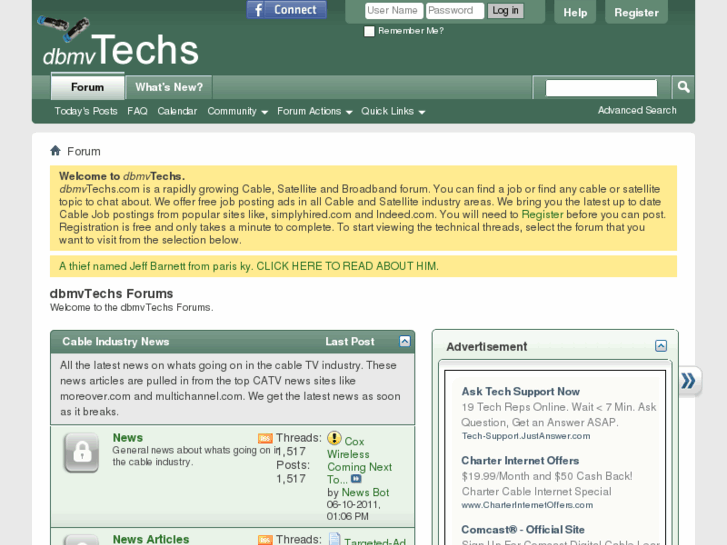The image size is (727, 545).
Task: Click the News forum lock icon
Action: point(82,452)
